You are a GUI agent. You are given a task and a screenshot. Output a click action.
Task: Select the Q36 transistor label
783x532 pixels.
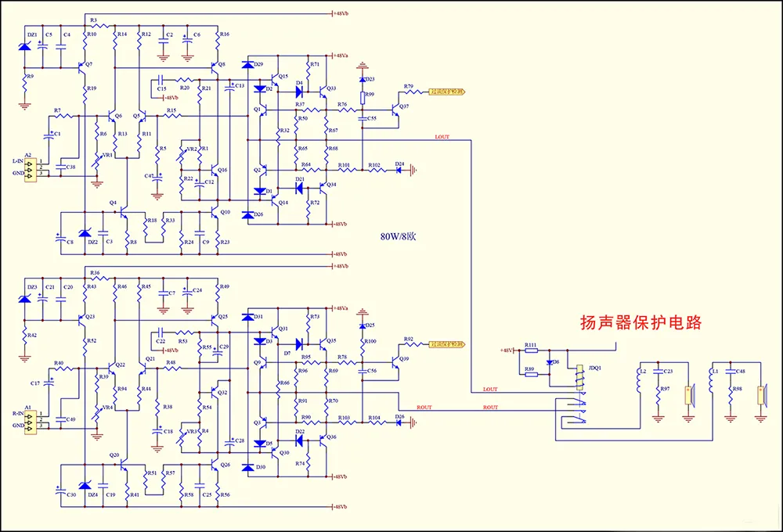coord(331,437)
